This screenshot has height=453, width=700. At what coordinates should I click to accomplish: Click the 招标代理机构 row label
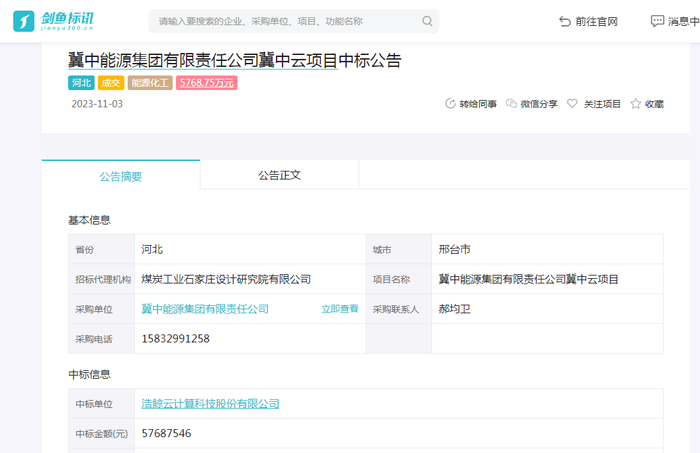coord(103,279)
